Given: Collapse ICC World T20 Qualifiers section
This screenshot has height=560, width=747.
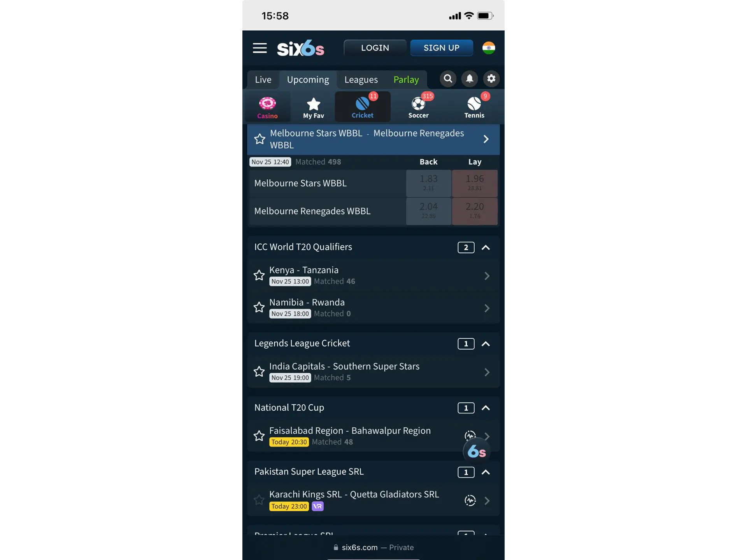Looking at the screenshot, I should pos(486,247).
